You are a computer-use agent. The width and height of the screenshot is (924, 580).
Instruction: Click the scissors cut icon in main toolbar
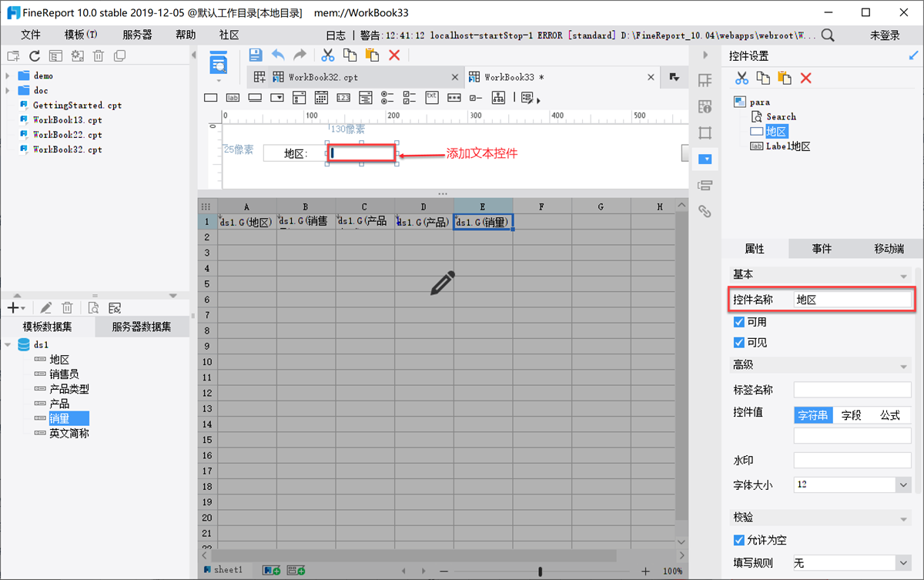[x=328, y=55]
